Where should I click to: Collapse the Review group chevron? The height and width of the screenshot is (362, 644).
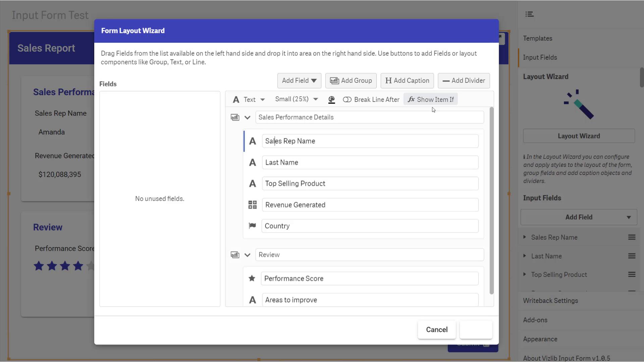247,255
